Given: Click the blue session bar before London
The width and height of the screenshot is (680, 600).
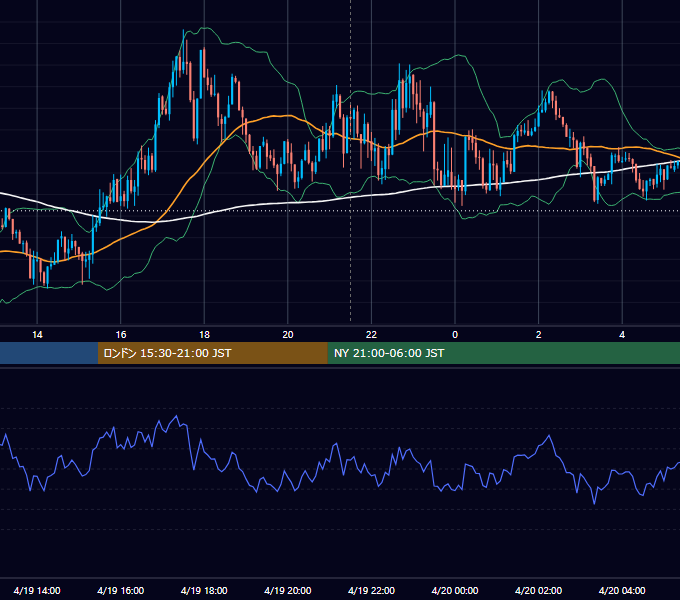Looking at the screenshot, I should (x=49, y=353).
